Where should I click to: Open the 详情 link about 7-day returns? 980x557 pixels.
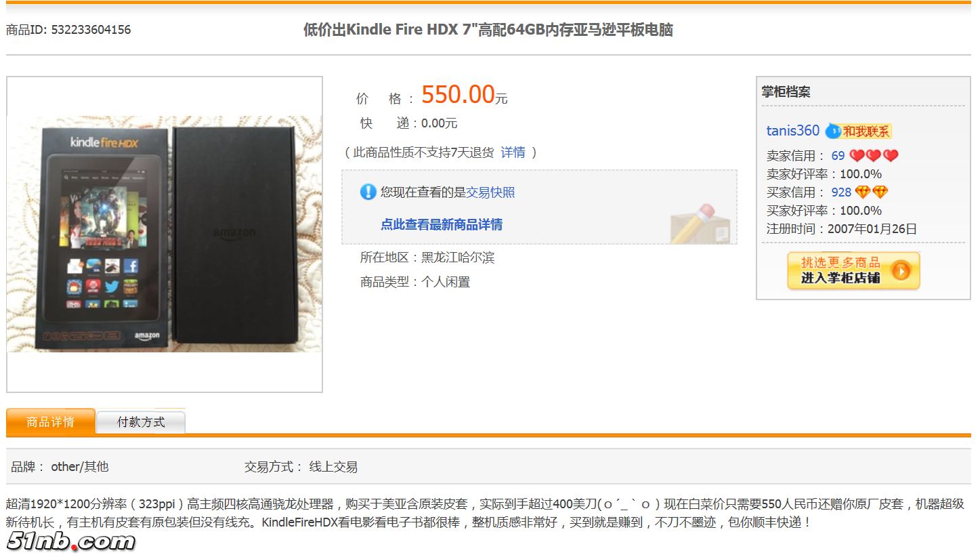[513, 152]
